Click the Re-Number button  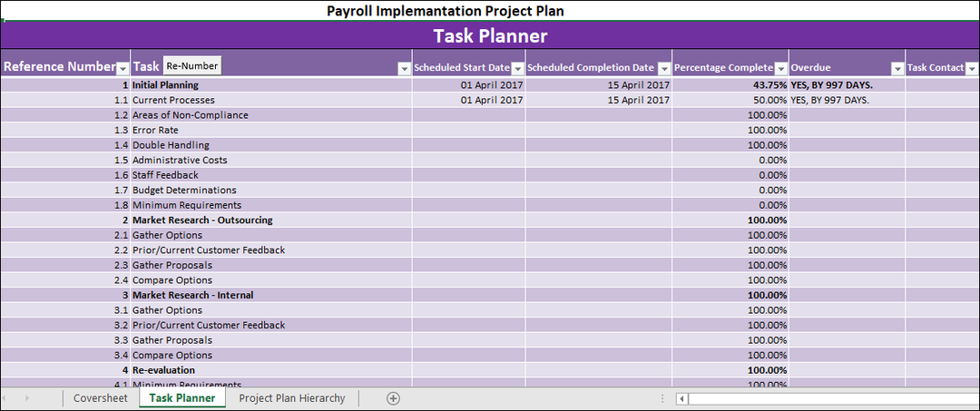coord(191,66)
